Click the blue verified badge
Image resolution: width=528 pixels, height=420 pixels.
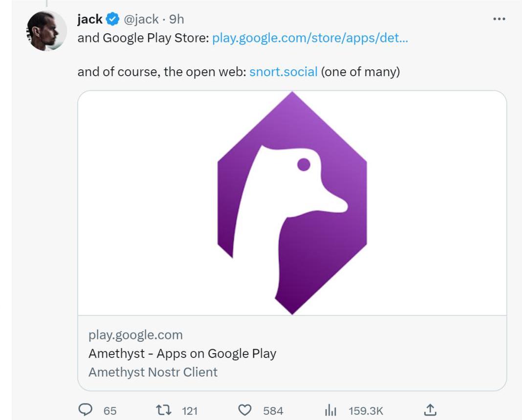click(x=112, y=20)
